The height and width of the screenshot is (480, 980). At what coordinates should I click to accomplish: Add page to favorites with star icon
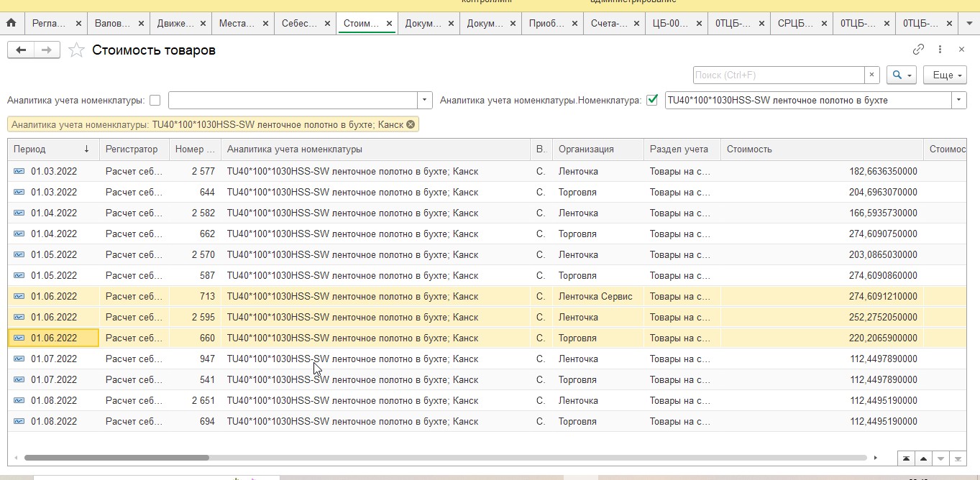(x=76, y=50)
